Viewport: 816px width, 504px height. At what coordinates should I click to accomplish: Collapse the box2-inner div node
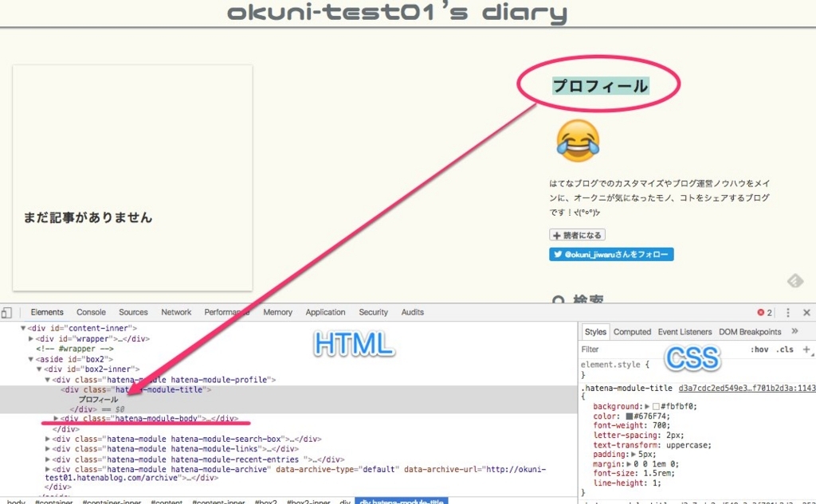[39, 369]
